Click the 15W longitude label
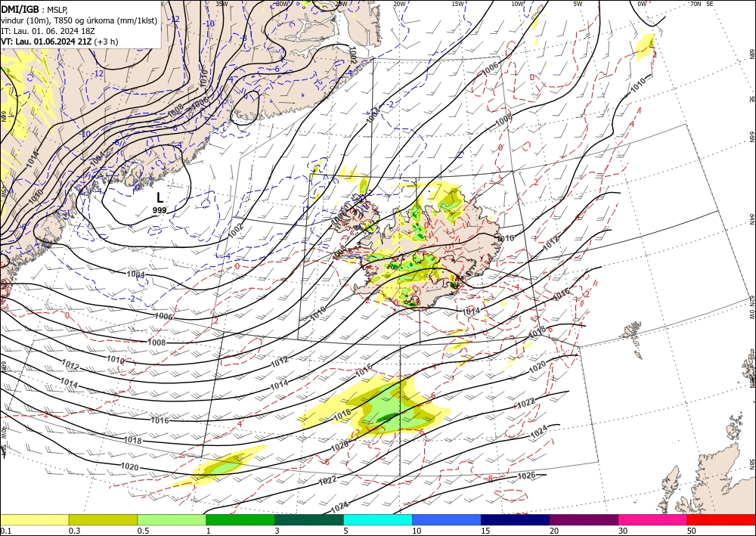The height and width of the screenshot is (536, 756). pyautogui.click(x=458, y=4)
